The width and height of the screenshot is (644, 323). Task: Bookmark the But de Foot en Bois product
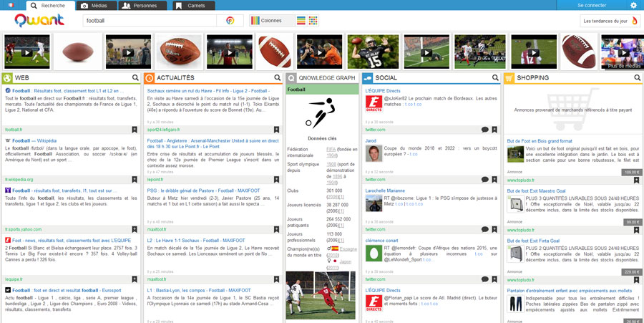[636, 180]
